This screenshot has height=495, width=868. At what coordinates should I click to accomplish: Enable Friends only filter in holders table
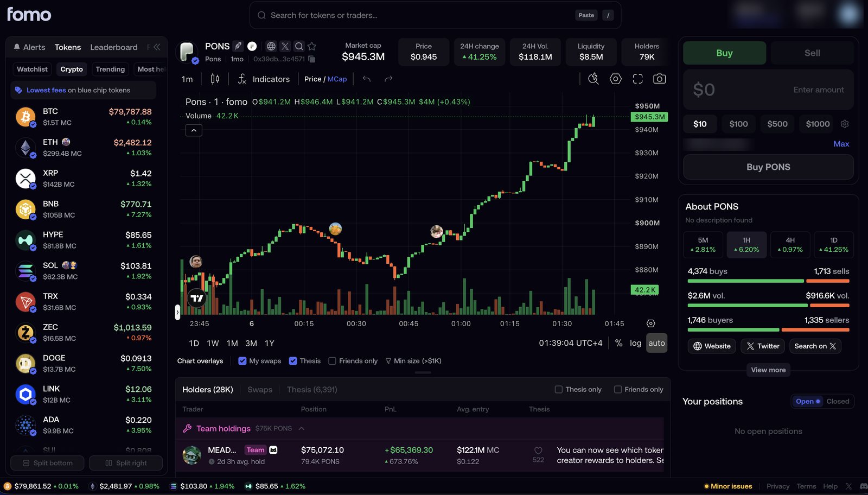point(617,390)
